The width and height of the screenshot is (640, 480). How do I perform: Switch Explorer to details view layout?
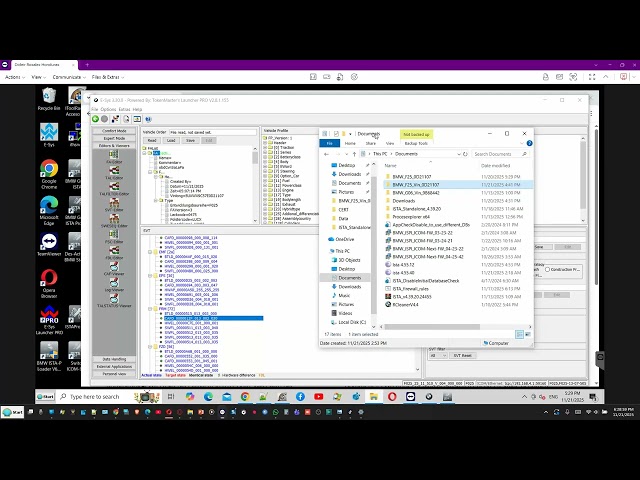(520, 334)
